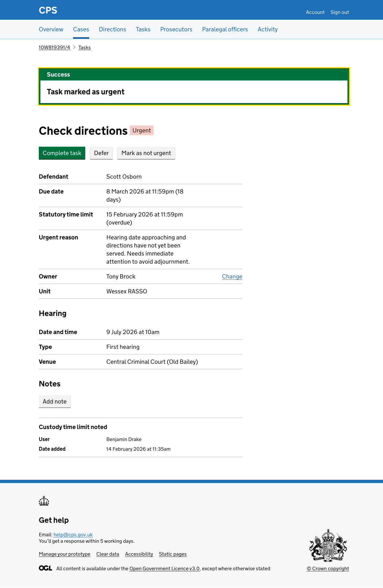Click the Success banner title
This screenshot has height=588, width=383.
point(59,75)
